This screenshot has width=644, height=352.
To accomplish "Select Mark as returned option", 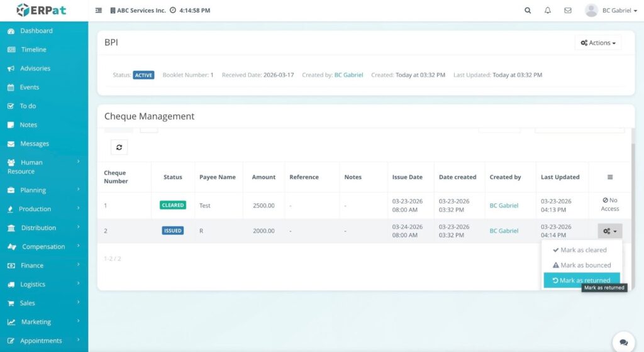I will coord(582,280).
